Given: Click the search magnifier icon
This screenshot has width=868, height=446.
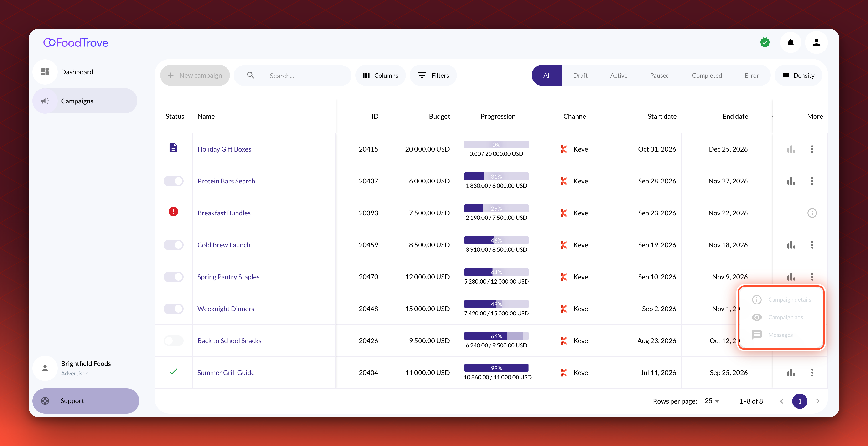Looking at the screenshot, I should click(250, 75).
